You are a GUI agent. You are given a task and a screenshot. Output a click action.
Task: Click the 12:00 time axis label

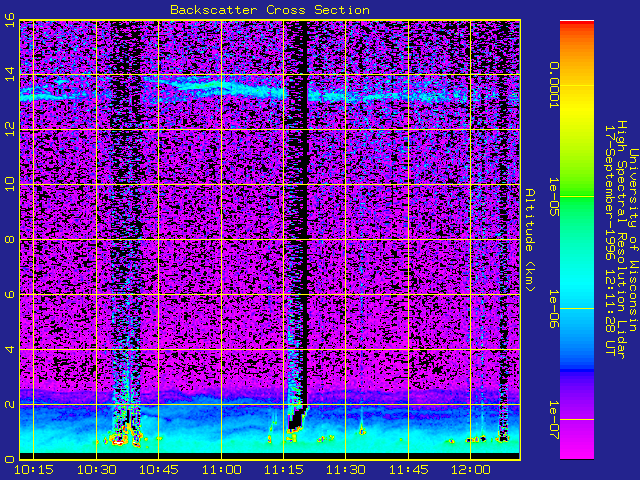471,470
